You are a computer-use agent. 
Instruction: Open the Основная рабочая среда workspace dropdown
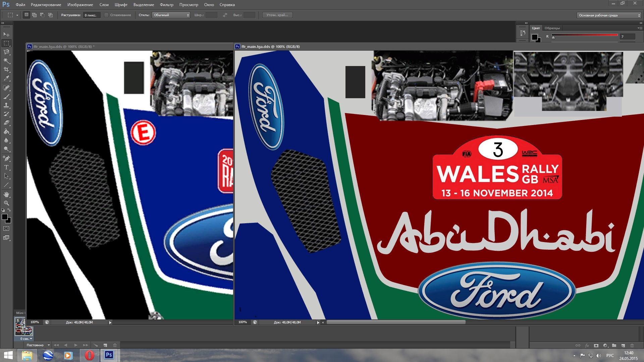point(609,15)
